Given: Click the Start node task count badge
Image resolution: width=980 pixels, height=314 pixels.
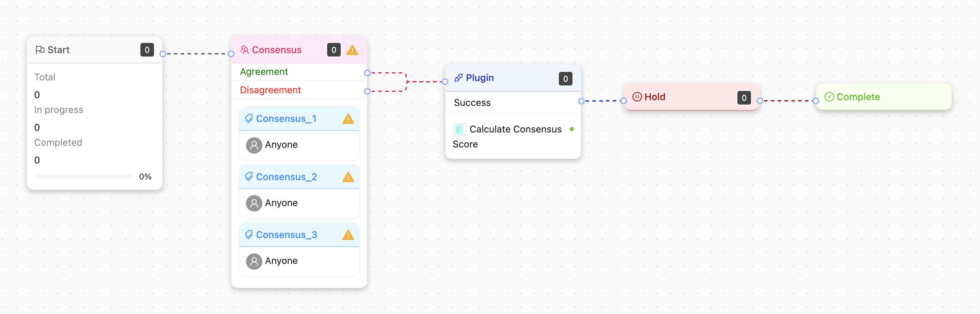Looking at the screenshot, I should [x=147, y=50].
